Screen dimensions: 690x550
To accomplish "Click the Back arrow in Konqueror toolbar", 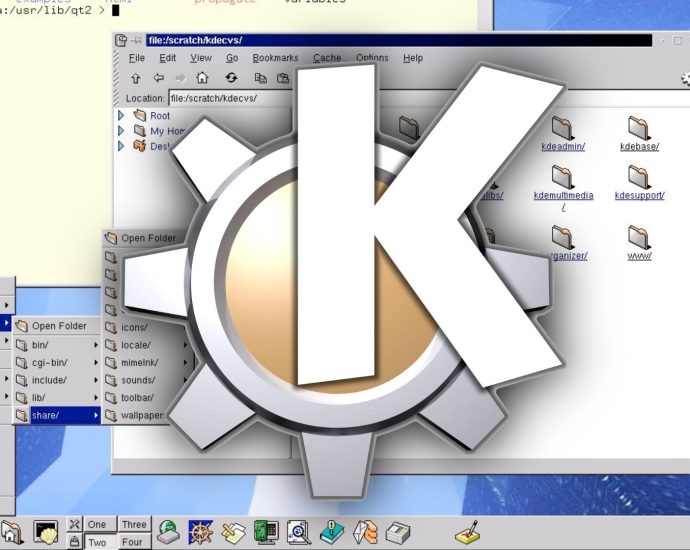I will coord(158,78).
